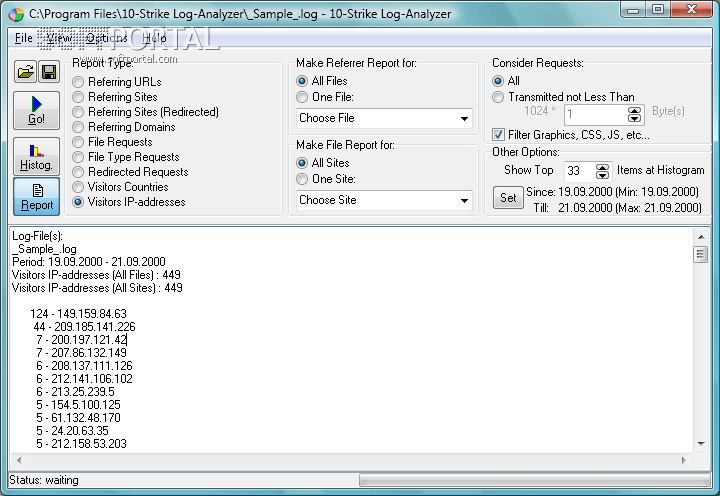Click the '6 - 208.137.111.126' line
Image resolution: width=720 pixels, height=496 pixels.
click(x=84, y=366)
